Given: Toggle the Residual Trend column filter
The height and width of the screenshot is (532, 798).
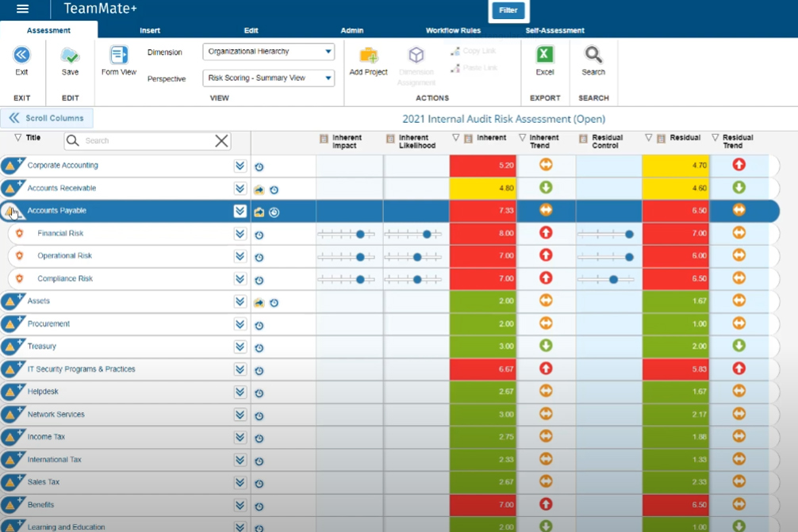Looking at the screenshot, I should 716,138.
